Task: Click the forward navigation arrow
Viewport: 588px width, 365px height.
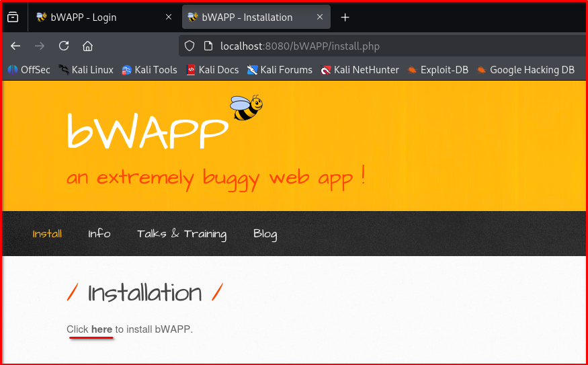Action: 40,46
